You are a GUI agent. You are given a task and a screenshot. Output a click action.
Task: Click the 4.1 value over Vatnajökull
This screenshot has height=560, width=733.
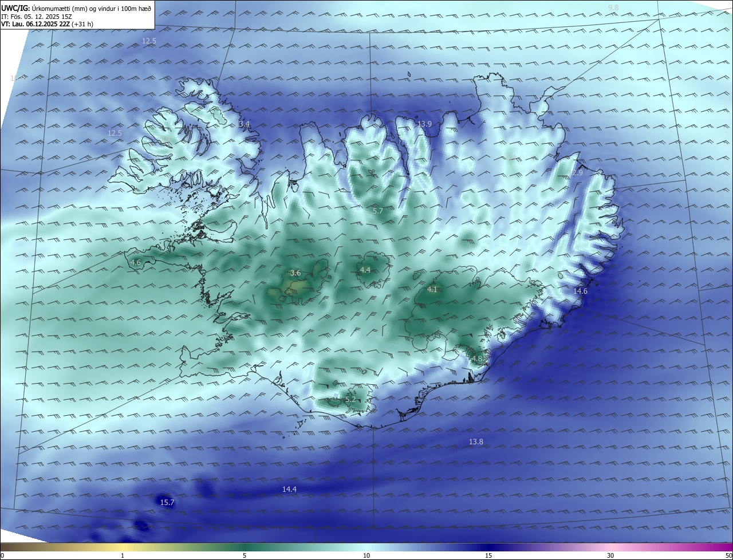[x=432, y=290]
